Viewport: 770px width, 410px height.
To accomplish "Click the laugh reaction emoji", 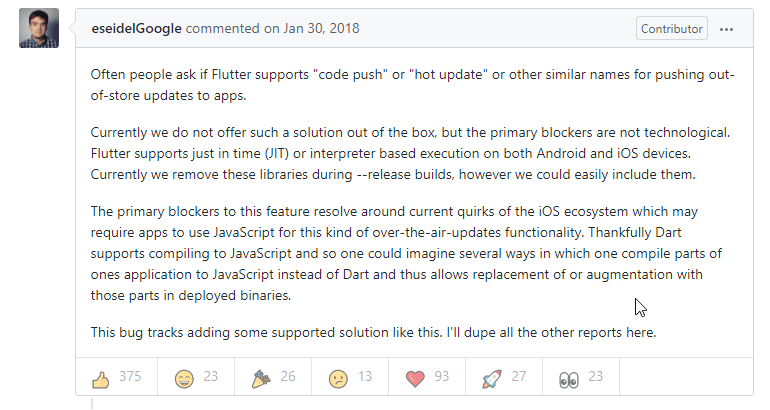I will click(x=184, y=379).
